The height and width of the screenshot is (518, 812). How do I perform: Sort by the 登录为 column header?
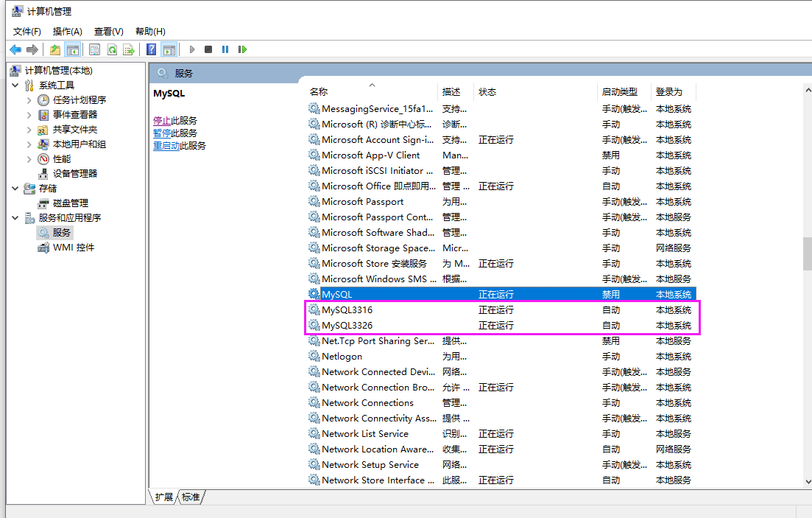click(x=674, y=92)
